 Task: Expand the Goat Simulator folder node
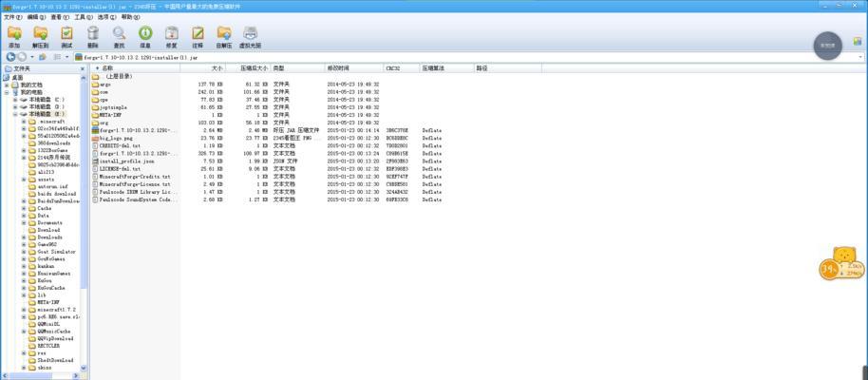click(x=24, y=252)
